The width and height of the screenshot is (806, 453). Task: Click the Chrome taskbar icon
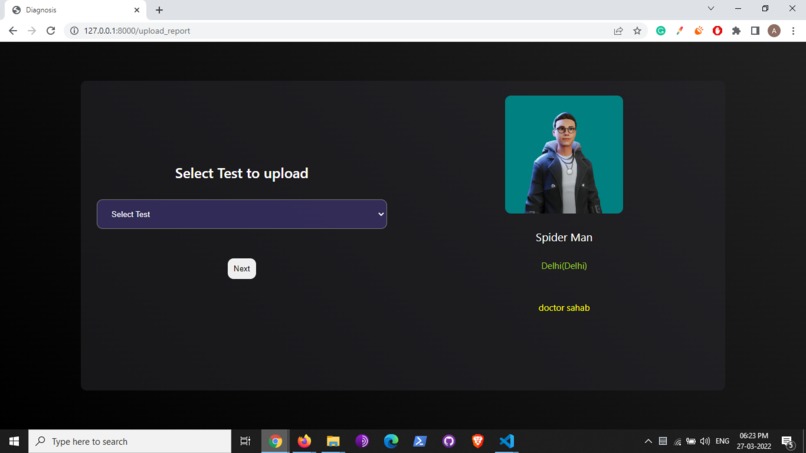pyautogui.click(x=275, y=441)
